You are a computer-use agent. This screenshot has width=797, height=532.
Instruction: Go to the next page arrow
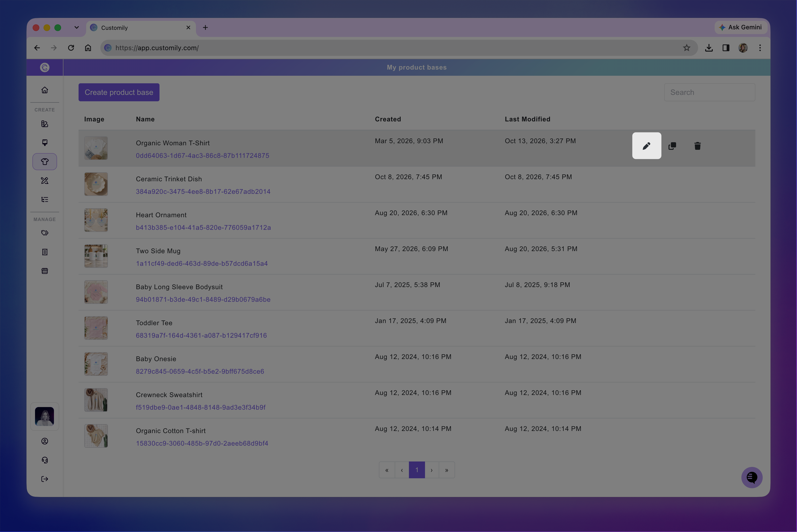coord(432,470)
